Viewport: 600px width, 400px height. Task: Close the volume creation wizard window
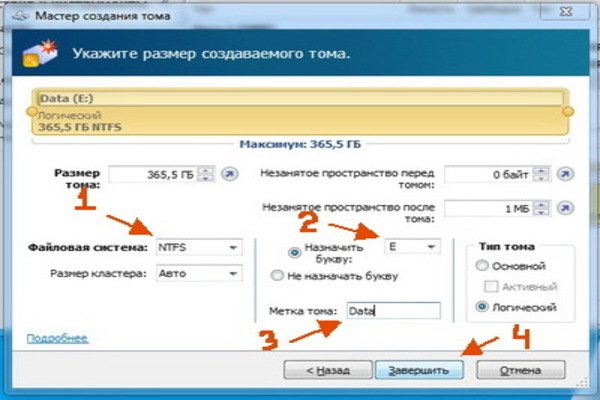pyautogui.click(x=565, y=12)
